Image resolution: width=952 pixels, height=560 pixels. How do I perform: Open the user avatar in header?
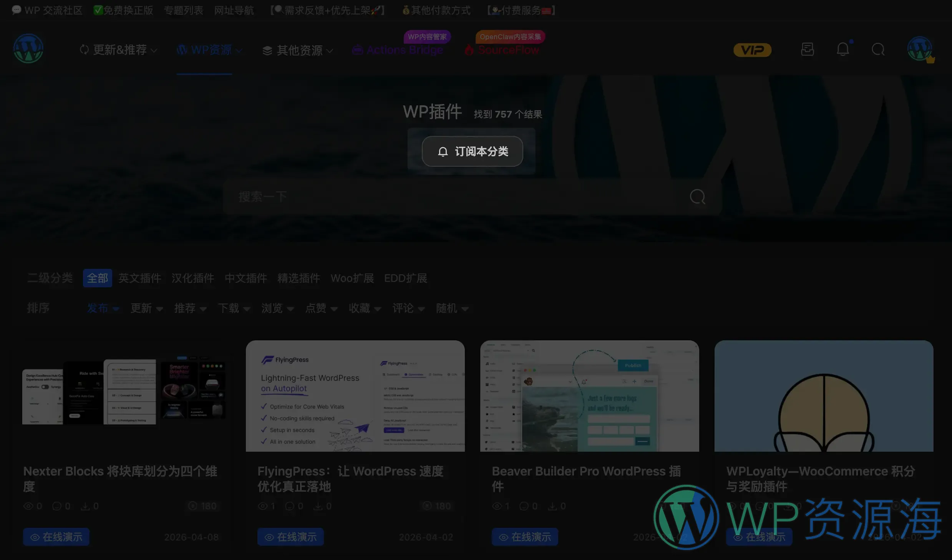(920, 49)
